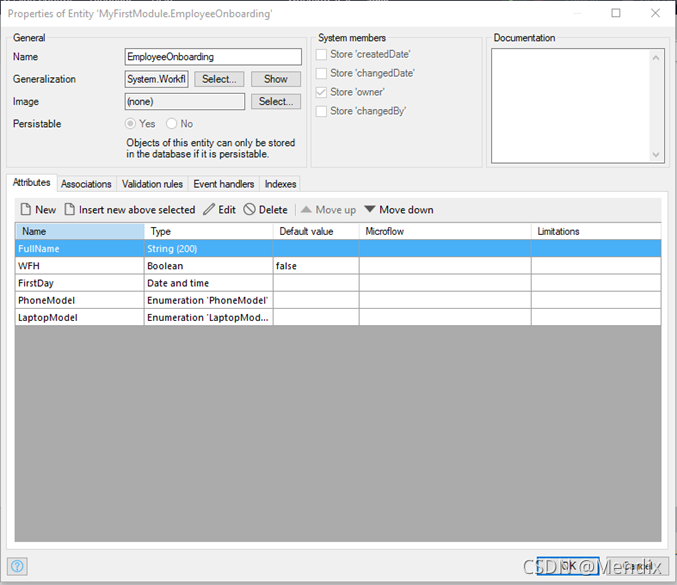Click Default value column header
Viewport: 677px width, 585px height.
point(316,231)
